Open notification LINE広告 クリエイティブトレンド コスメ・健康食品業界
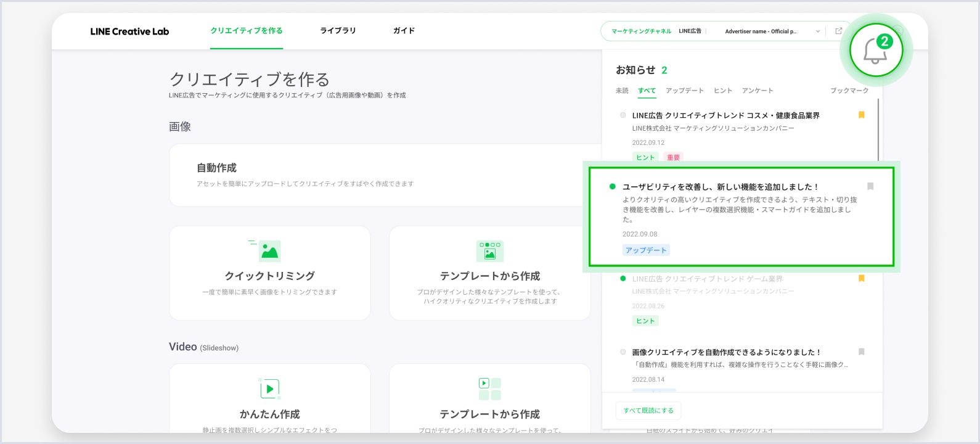 coord(725,115)
